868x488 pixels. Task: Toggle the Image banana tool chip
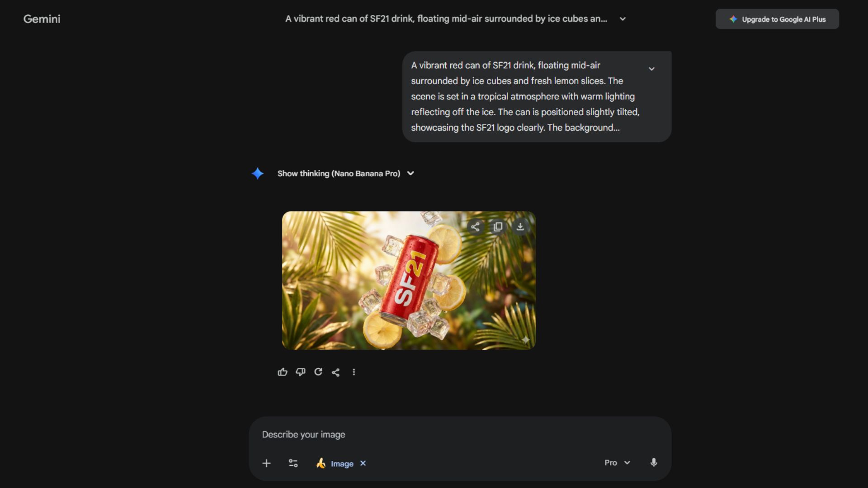pos(335,464)
